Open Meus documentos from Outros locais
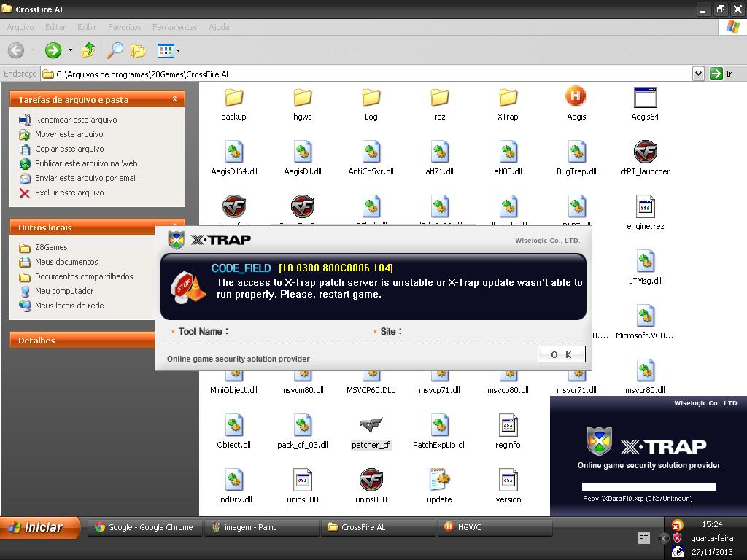The width and height of the screenshot is (747, 560). coord(66,262)
